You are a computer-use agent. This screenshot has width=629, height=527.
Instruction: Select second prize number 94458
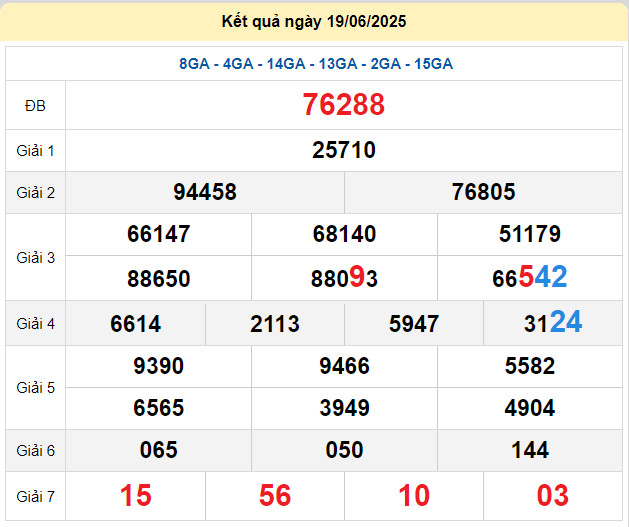[x=205, y=192]
